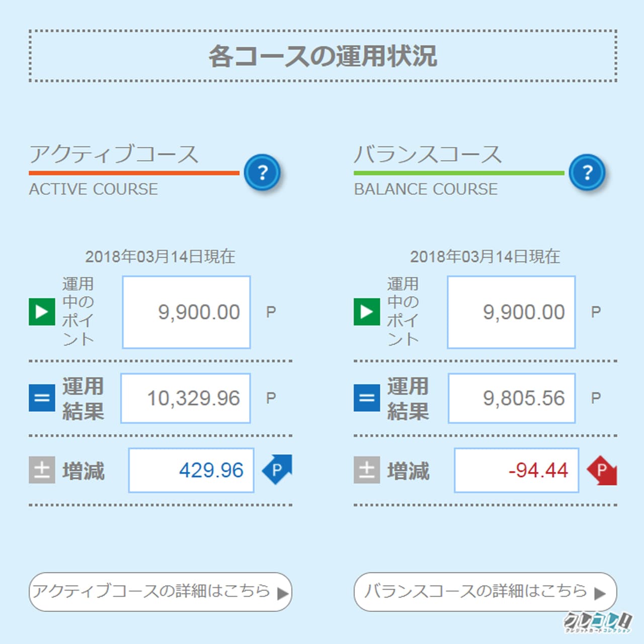This screenshot has width=644, height=644.
Task: Click the Balance Course help question icon
Action: coord(587,173)
